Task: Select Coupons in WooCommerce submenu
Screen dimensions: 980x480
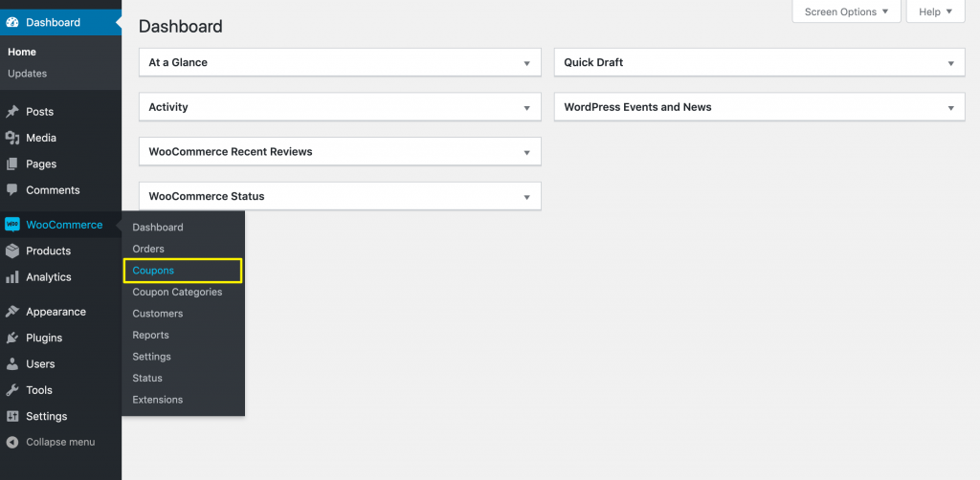Action: [x=153, y=271]
